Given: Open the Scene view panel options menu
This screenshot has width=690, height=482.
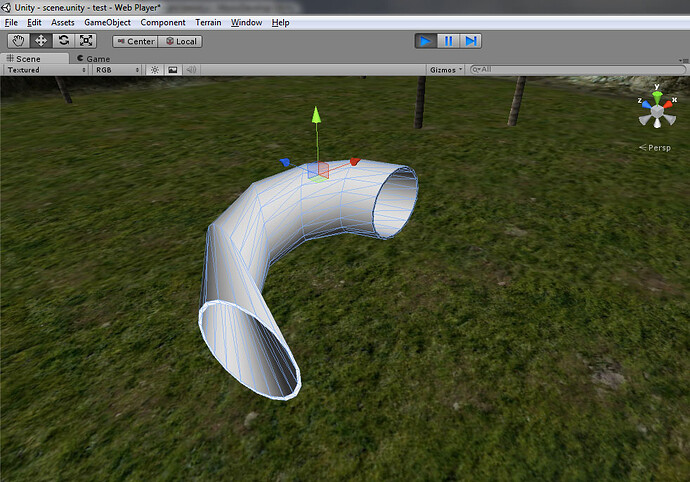Looking at the screenshot, I should coord(684,60).
